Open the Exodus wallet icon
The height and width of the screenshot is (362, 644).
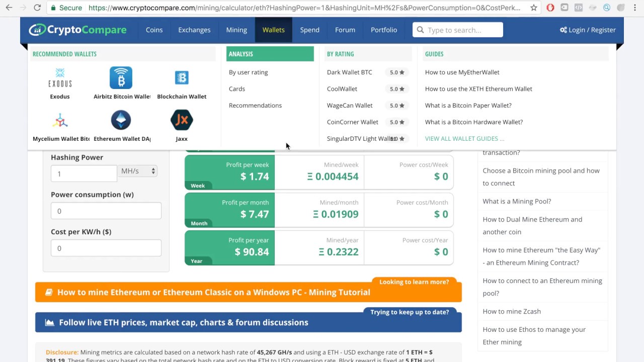click(60, 78)
